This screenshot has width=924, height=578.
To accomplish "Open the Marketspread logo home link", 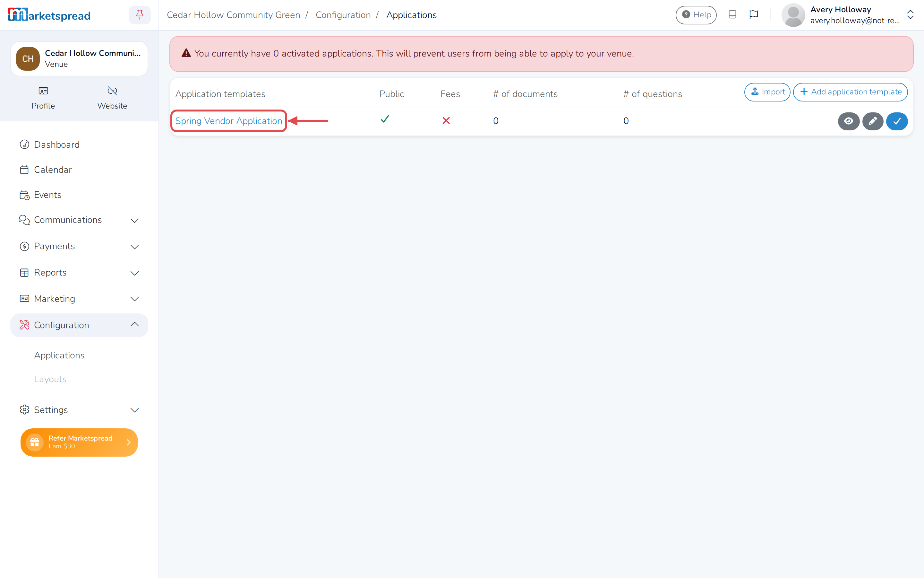I will coord(49,15).
